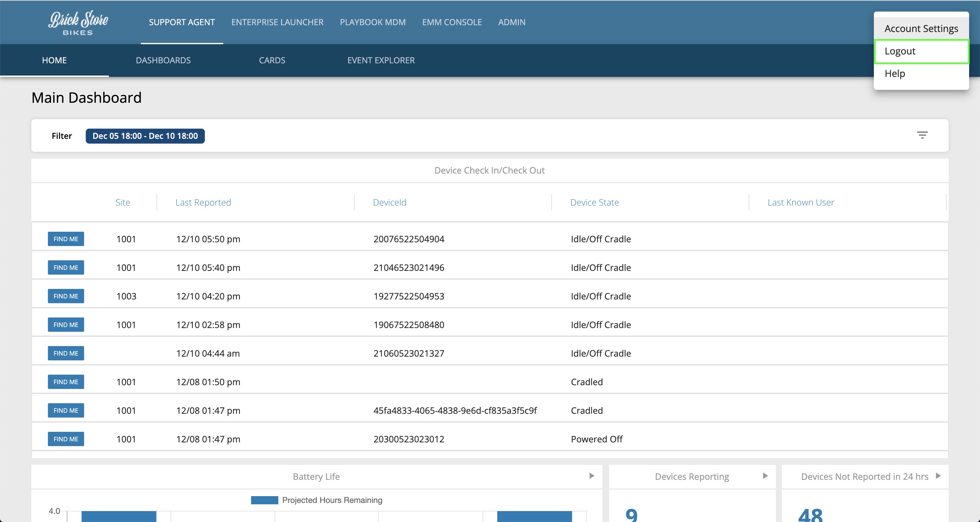This screenshot has height=522, width=980.
Task: Click Find Me for device 20076522504904
Action: click(66, 239)
